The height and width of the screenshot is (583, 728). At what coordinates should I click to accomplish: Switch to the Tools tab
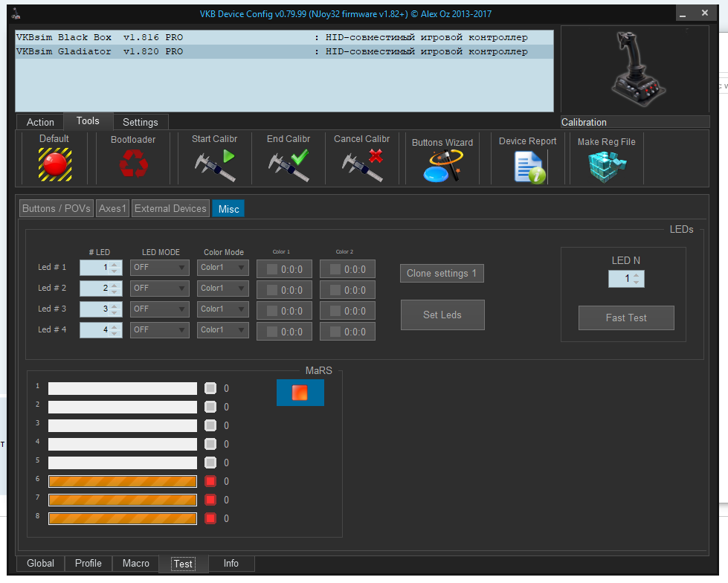click(88, 120)
